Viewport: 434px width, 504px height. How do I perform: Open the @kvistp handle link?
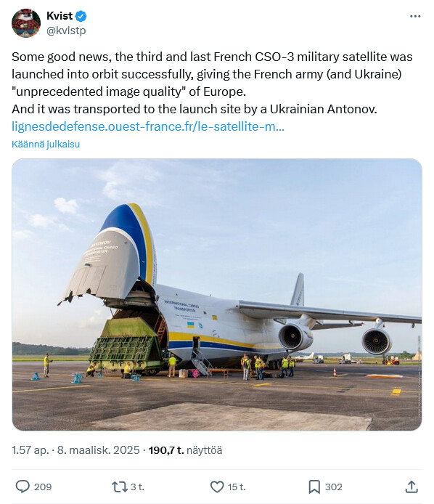66,31
